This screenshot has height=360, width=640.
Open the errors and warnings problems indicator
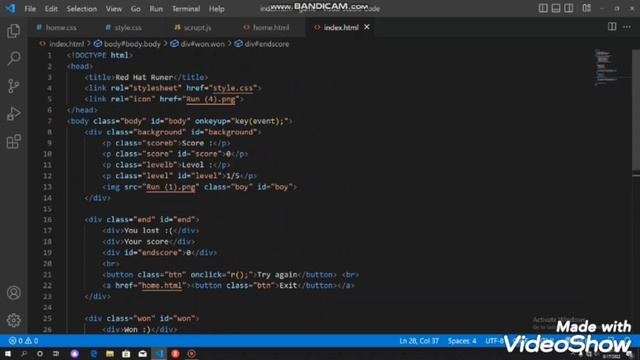click(23, 341)
